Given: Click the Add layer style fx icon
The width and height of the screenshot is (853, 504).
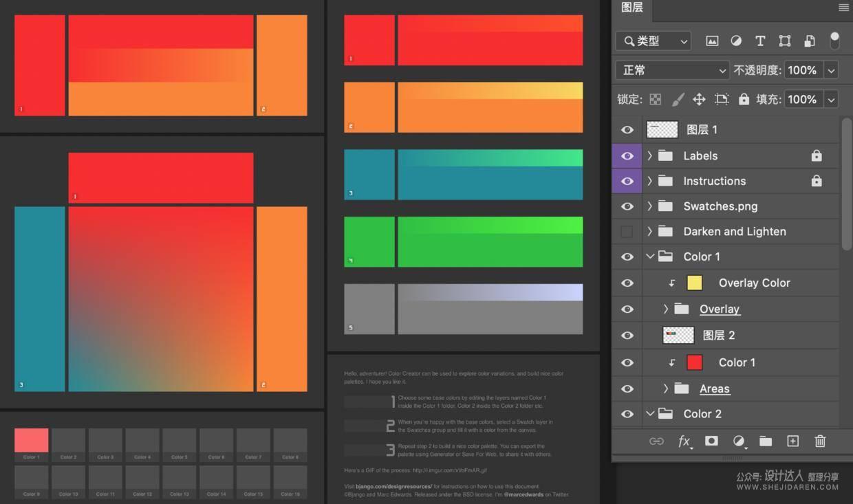Looking at the screenshot, I should pyautogui.click(x=684, y=441).
